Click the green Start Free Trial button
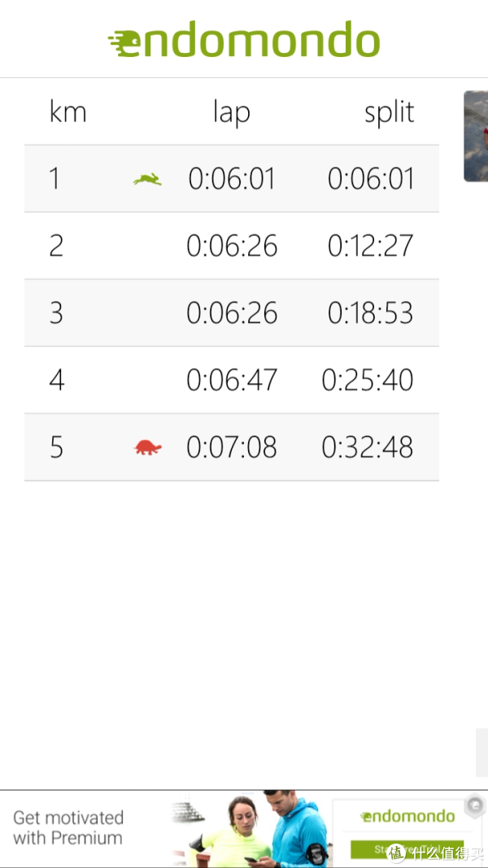This screenshot has width=488, height=868. (x=407, y=849)
